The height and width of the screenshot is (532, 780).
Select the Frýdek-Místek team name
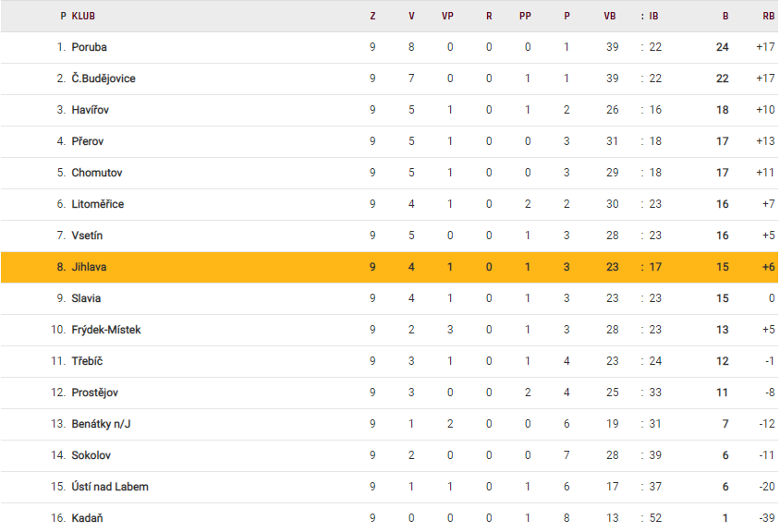[106, 330]
